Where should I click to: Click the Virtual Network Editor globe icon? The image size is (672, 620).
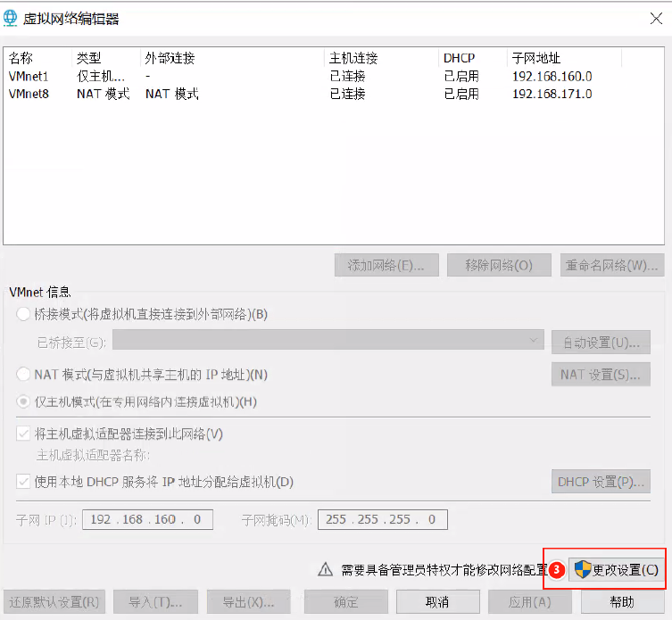(x=11, y=19)
